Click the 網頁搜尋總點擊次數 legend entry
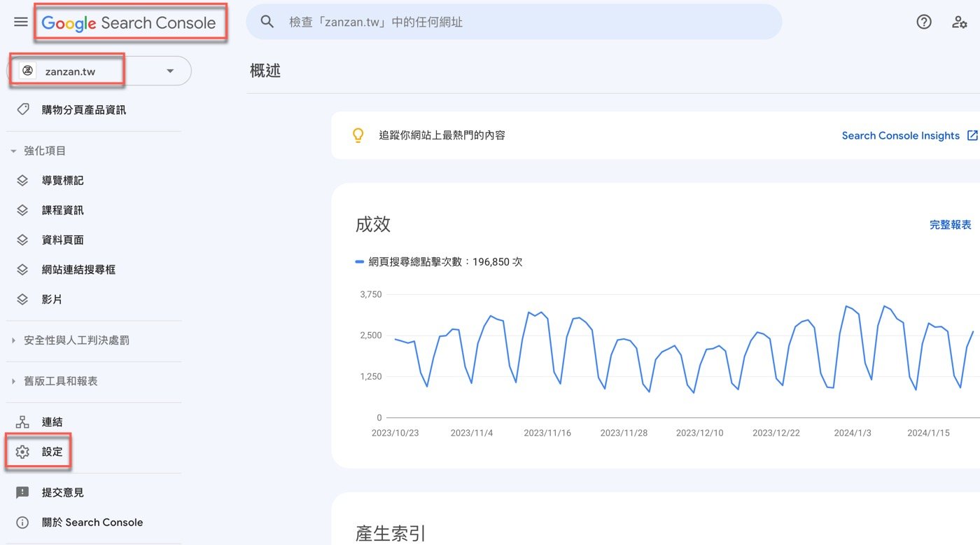This screenshot has width=980, height=545. 439,262
